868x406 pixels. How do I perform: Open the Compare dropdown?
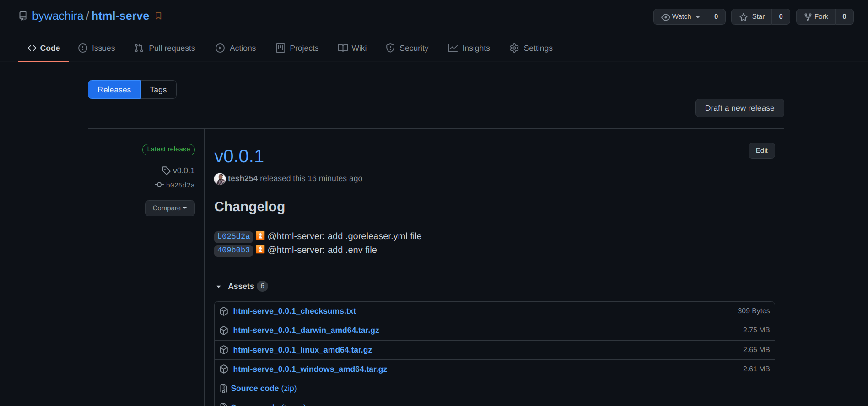pyautogui.click(x=170, y=208)
